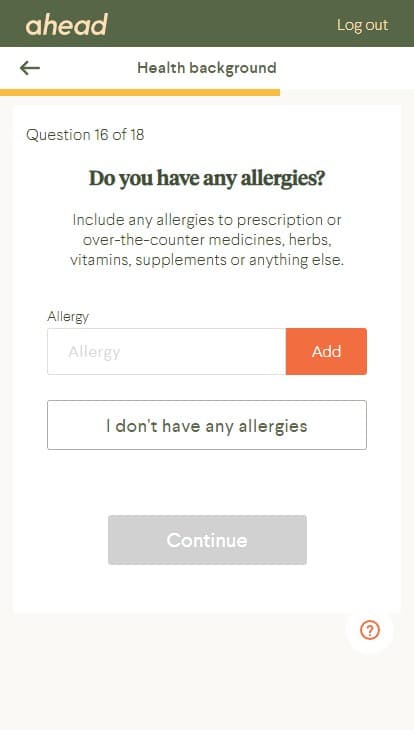Open help via the question mark icon
414x736 pixels.
click(x=370, y=630)
